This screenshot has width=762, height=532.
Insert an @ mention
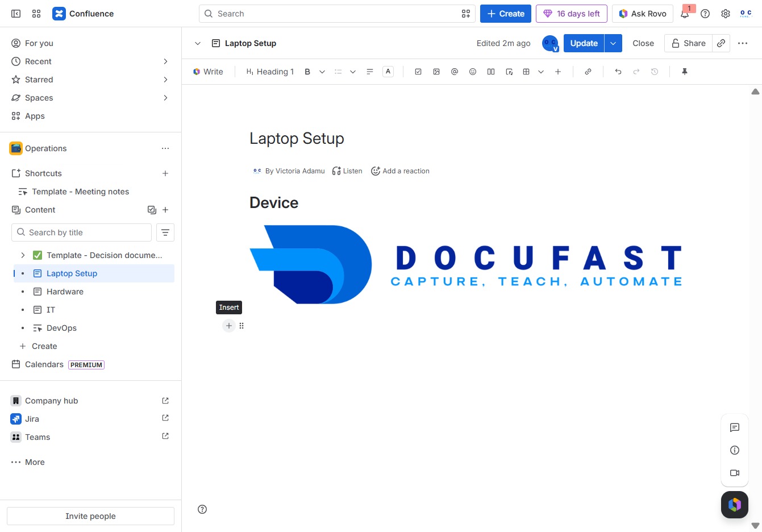(455, 72)
